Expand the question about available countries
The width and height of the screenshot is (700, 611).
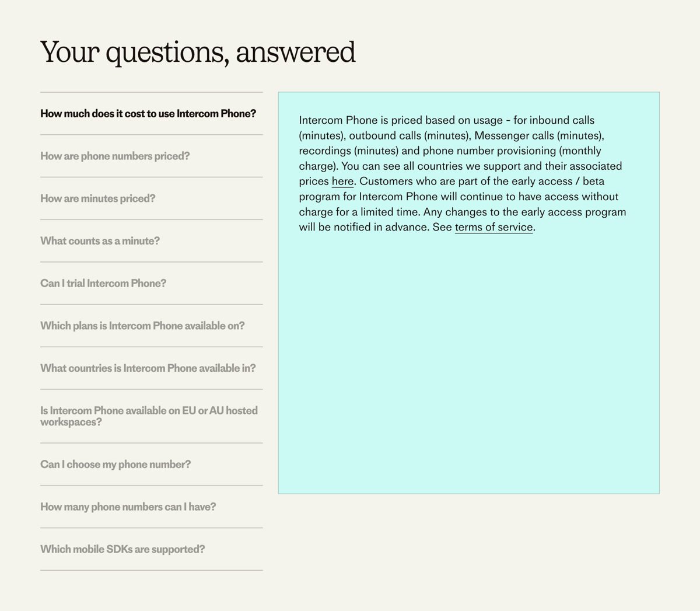[x=148, y=368]
